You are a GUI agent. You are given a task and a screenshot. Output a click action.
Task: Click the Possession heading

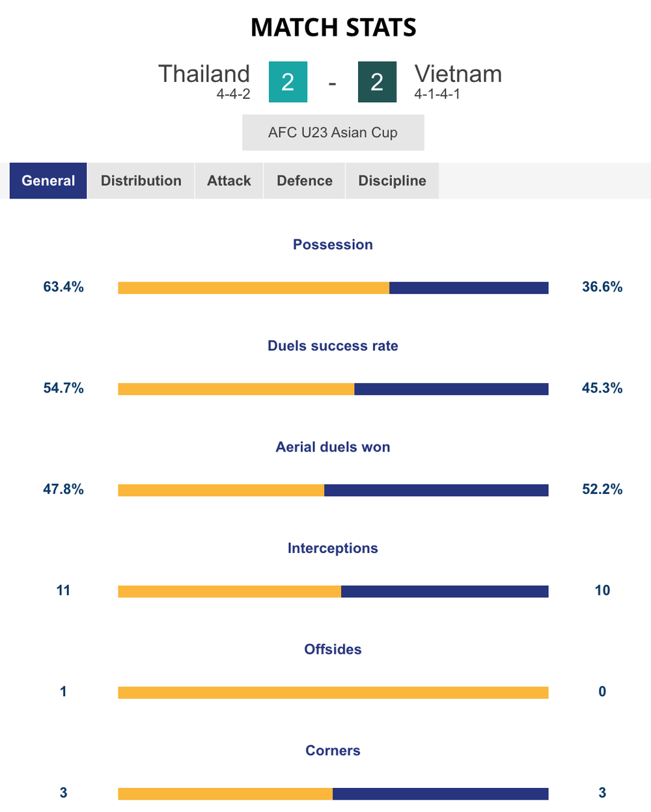[333, 245]
